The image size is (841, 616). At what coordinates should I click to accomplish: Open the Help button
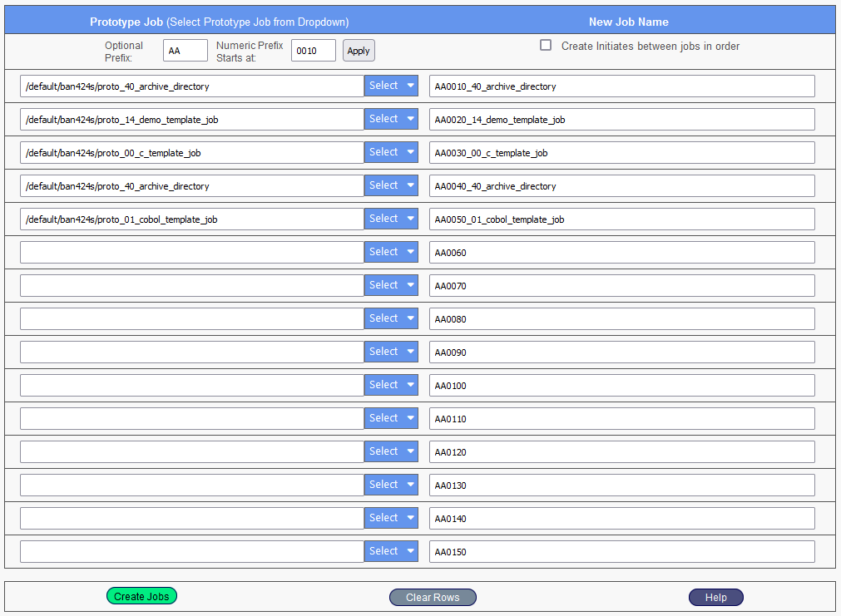click(715, 598)
